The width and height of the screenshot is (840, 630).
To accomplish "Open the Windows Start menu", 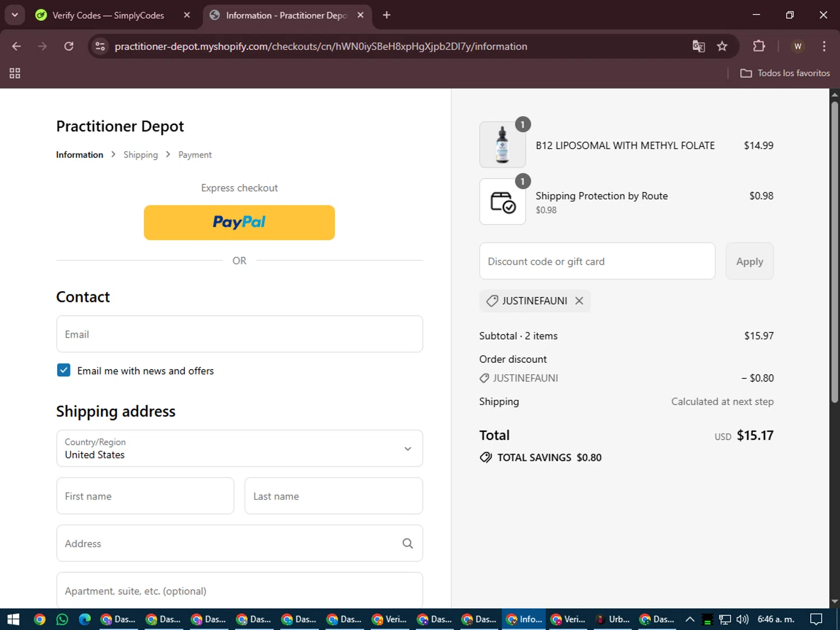I will click(13, 619).
